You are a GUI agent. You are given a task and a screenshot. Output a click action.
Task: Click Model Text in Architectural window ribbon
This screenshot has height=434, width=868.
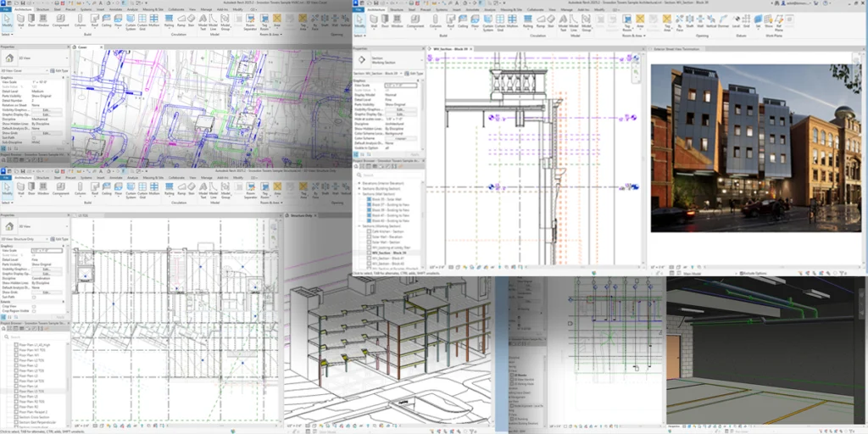pyautogui.click(x=563, y=22)
